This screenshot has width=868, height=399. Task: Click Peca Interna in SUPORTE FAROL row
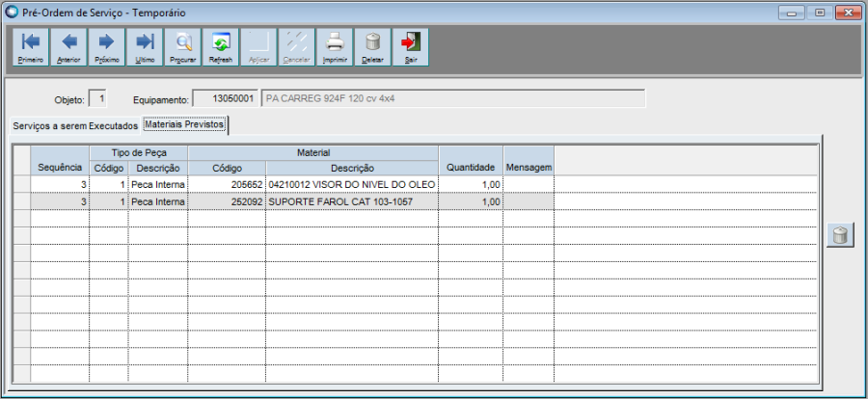[x=158, y=201]
